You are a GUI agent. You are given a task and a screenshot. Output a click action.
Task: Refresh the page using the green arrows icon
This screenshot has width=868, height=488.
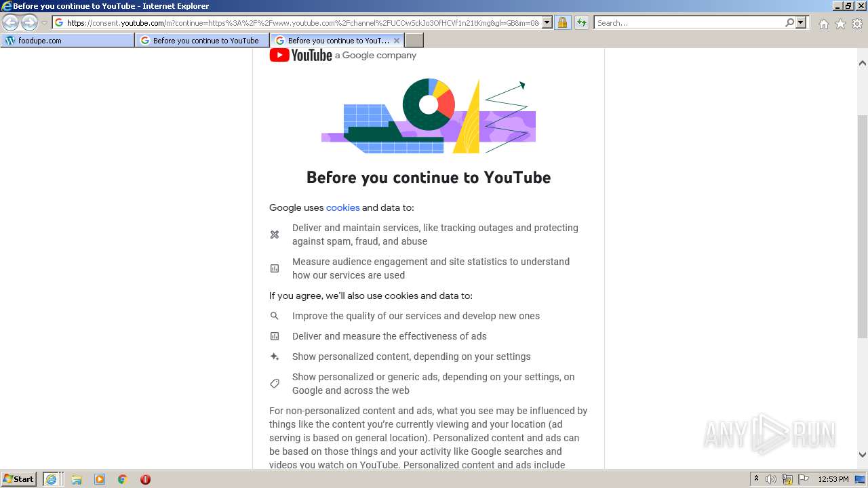pos(582,23)
